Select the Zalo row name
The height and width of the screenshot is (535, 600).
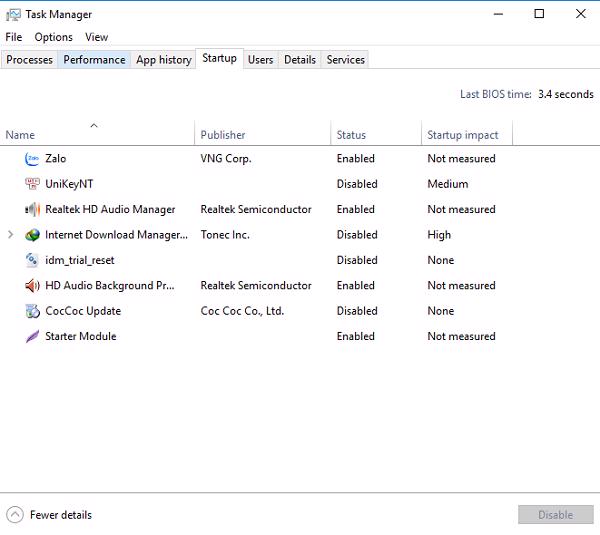point(55,158)
